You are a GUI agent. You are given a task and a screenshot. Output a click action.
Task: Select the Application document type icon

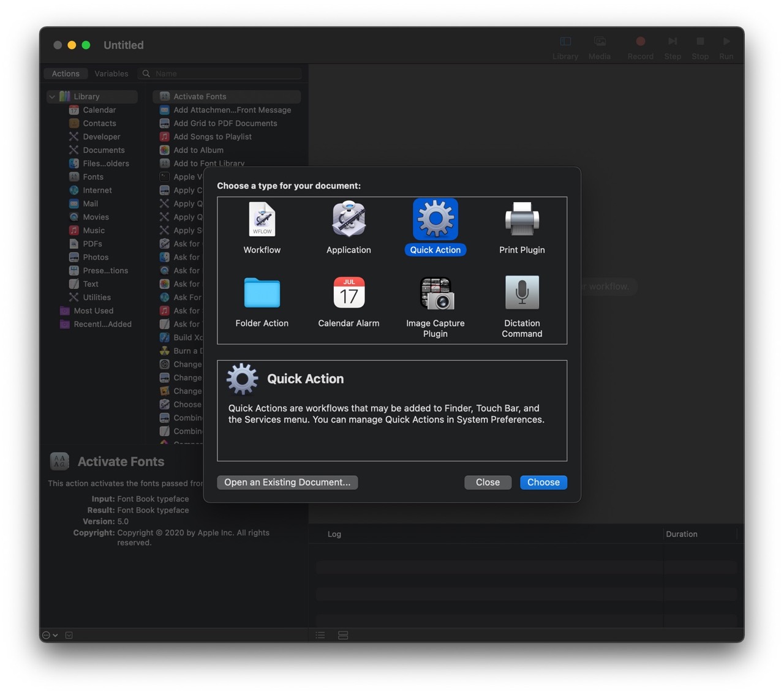[x=349, y=219]
